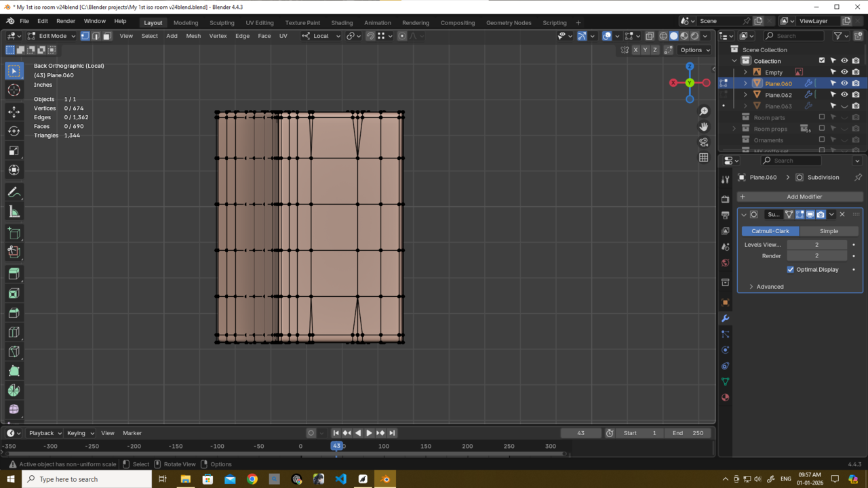The image size is (868, 488).
Task: Activate the 3D Cursor tool
Action: tap(14, 90)
